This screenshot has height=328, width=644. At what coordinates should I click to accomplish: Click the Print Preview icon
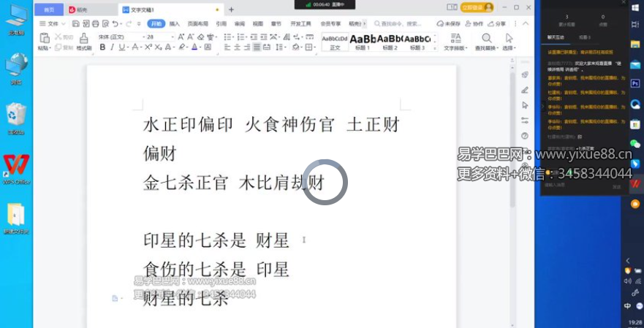[105, 24]
